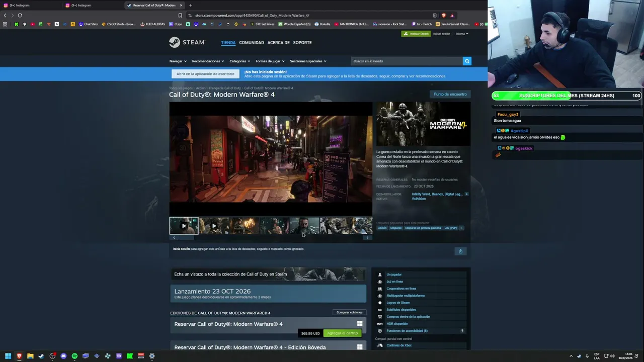The height and width of the screenshot is (362, 644).
Task: Click the accessibility functions help question mark
Action: 462,331
